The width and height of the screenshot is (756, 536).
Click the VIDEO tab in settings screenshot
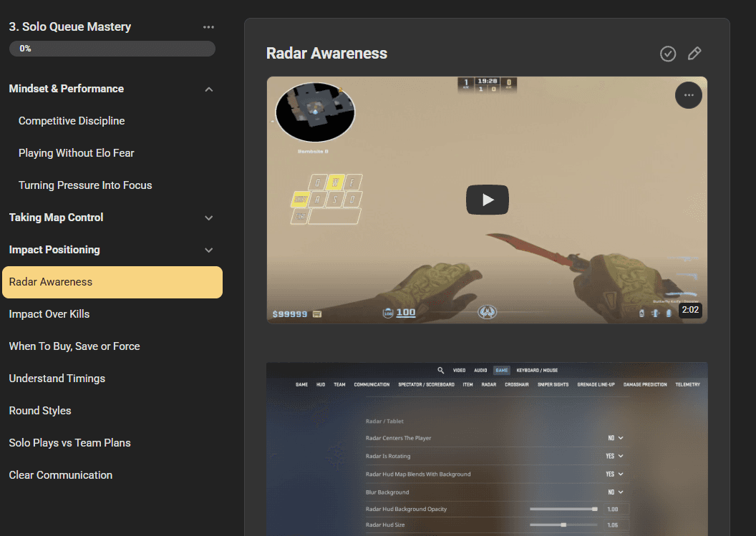coord(459,370)
